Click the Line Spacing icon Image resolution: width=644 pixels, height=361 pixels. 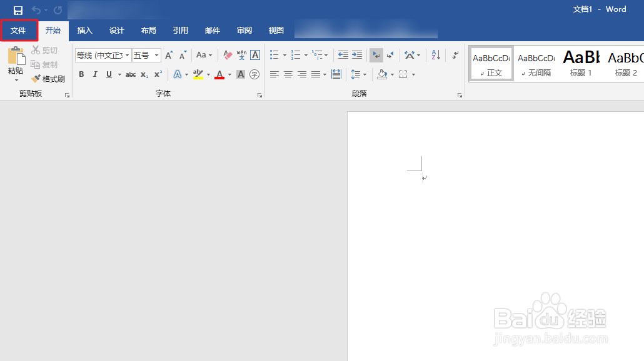355,74
